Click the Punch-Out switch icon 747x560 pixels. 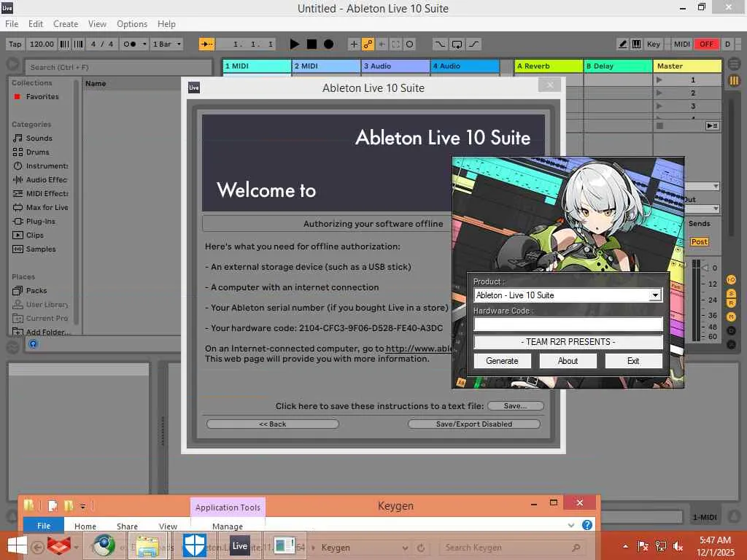pyautogui.click(x=474, y=44)
